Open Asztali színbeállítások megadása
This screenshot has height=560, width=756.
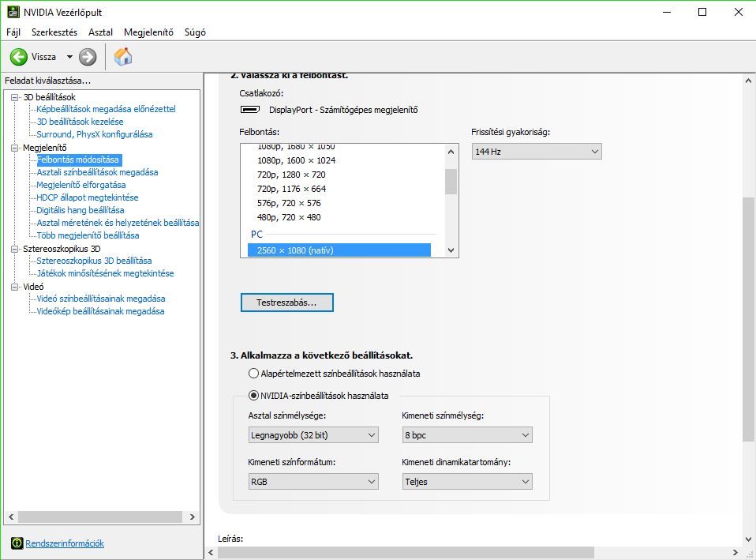97,172
